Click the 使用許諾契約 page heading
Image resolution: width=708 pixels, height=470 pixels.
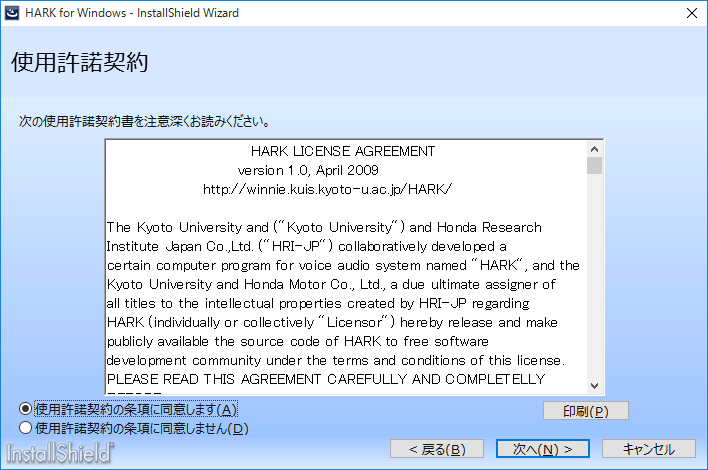79,62
